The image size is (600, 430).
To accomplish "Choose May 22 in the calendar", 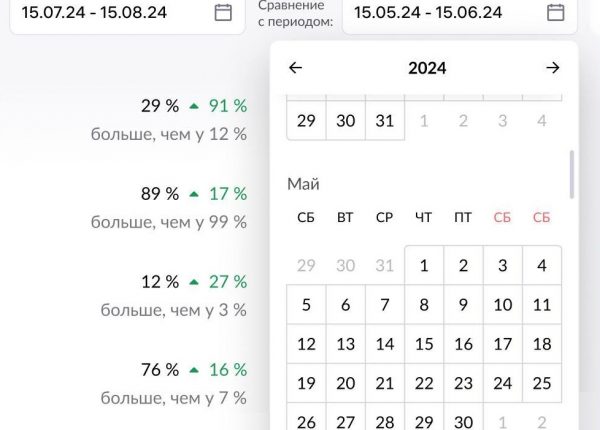I will click(424, 383).
